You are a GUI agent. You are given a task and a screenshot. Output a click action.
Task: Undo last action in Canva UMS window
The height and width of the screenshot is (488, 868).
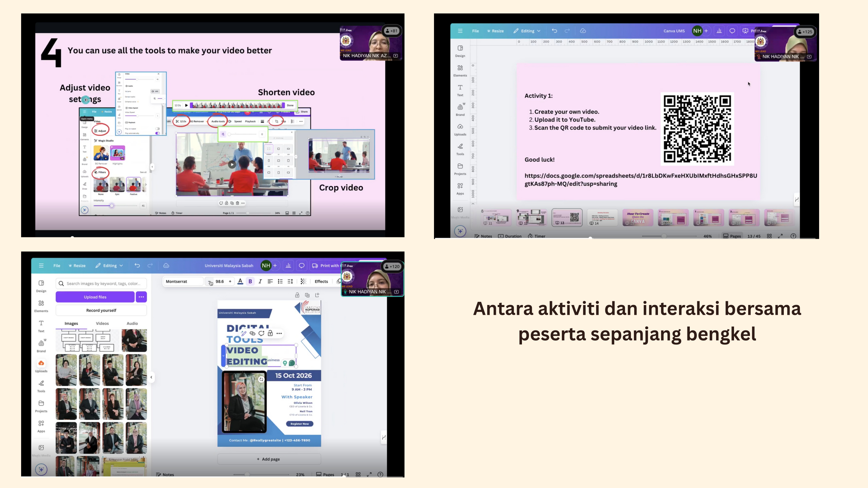(x=554, y=31)
